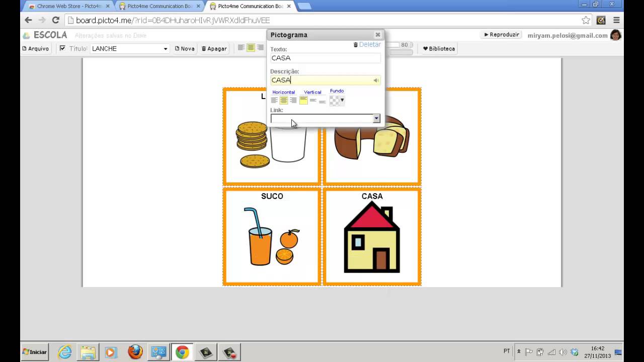This screenshot has width=644, height=362.
Task: Click the Nova button
Action: point(185,49)
